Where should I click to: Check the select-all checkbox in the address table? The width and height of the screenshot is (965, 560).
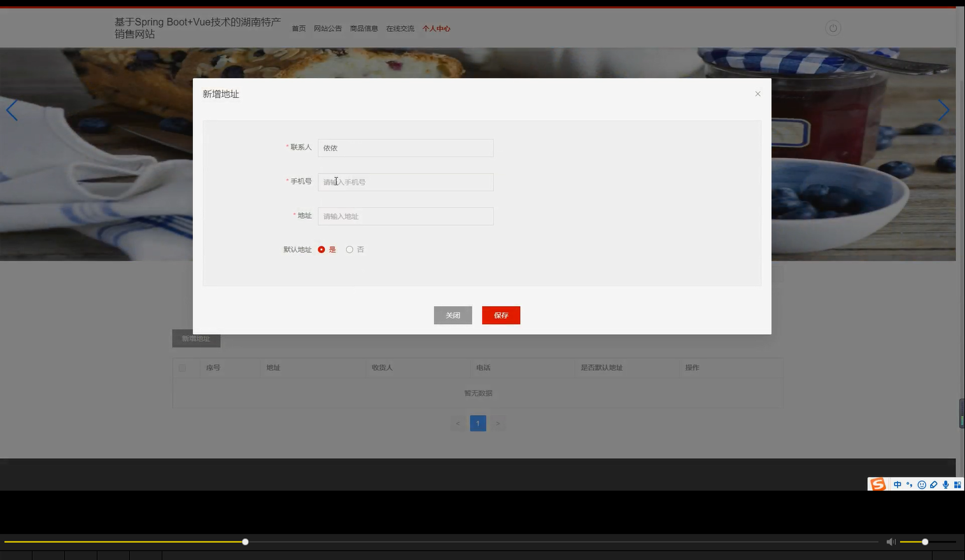(181, 368)
